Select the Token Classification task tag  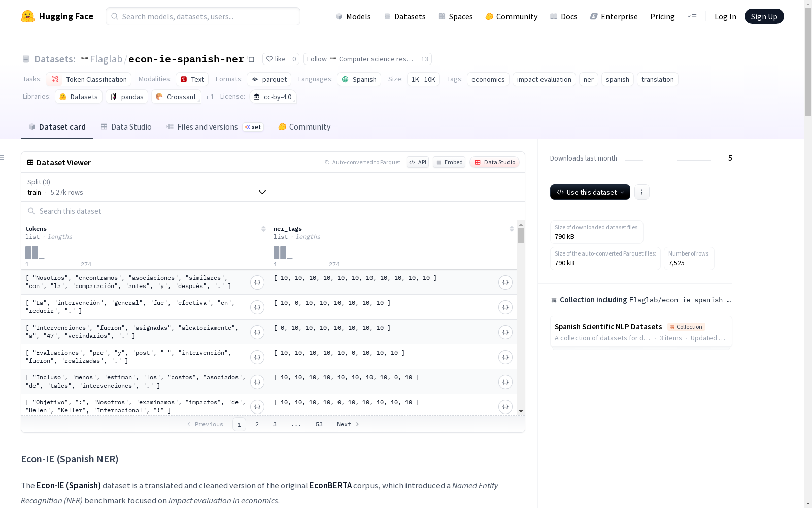89,79
